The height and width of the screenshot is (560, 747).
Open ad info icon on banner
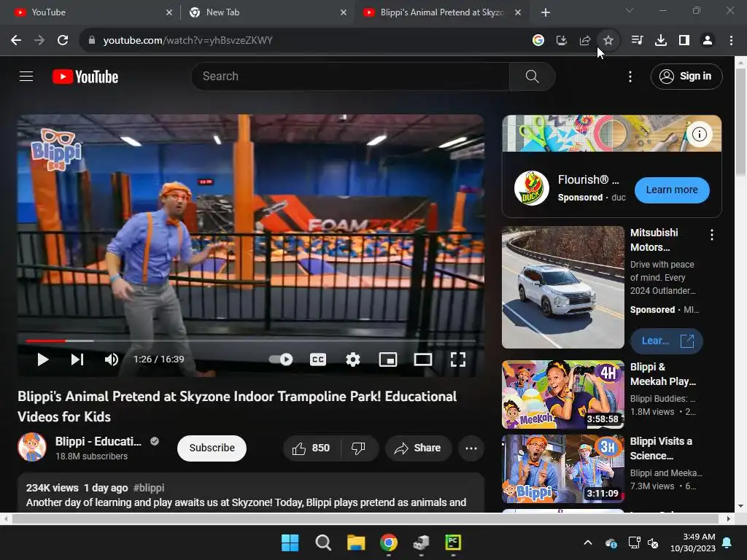click(699, 134)
